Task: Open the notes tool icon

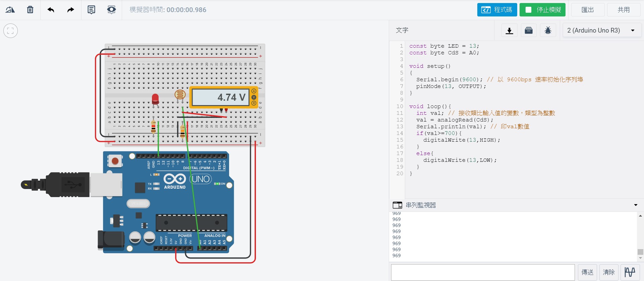Action: click(x=91, y=10)
